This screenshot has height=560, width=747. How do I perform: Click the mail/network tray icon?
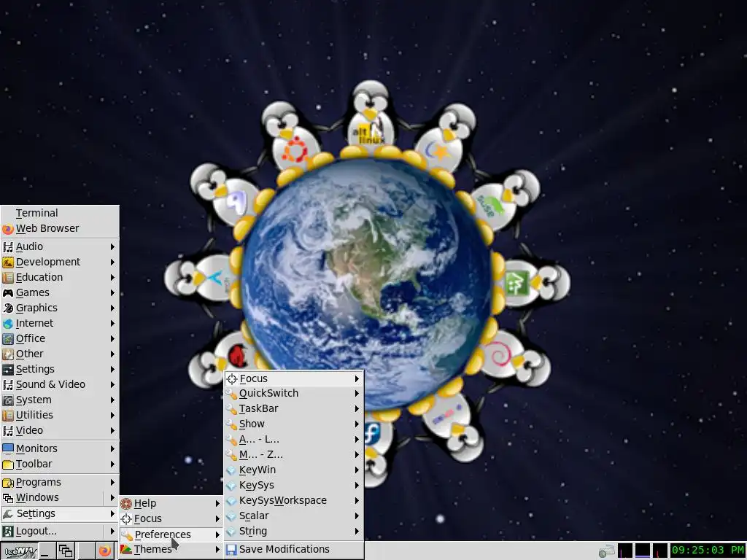pos(606,551)
